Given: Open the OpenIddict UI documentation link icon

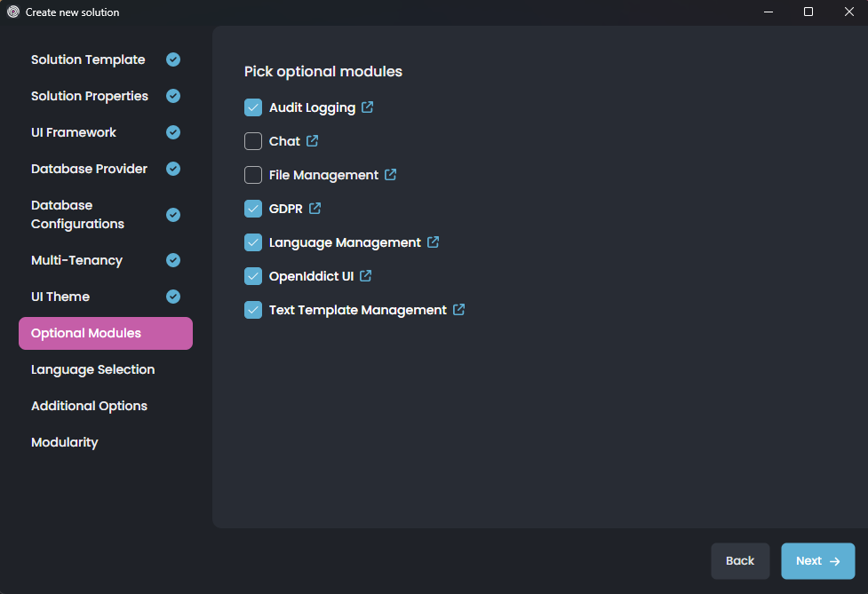Looking at the screenshot, I should 365,275.
